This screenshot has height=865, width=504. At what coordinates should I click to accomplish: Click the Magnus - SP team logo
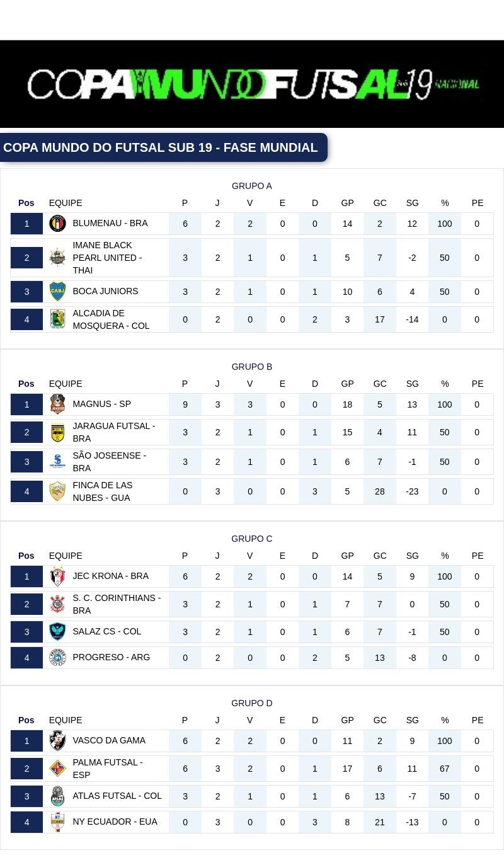(x=57, y=404)
